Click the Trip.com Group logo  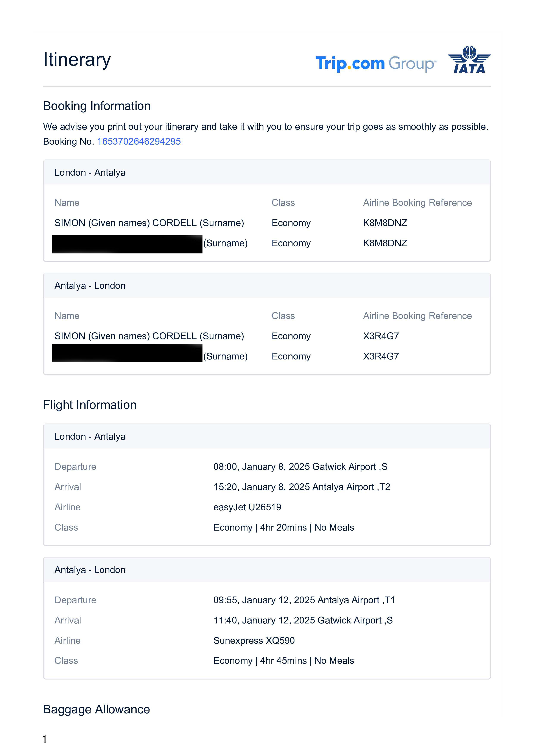click(x=376, y=63)
